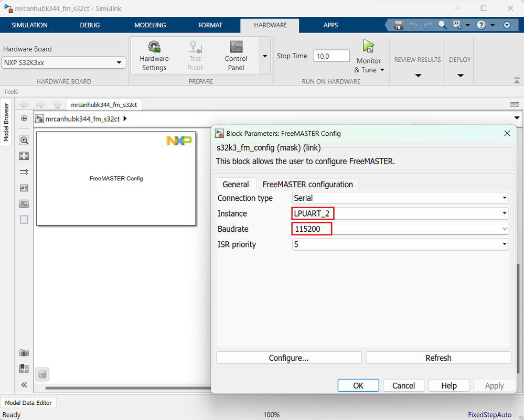This screenshot has width=524, height=420.
Task: Select the General tab in the dialog
Action: [x=236, y=185]
